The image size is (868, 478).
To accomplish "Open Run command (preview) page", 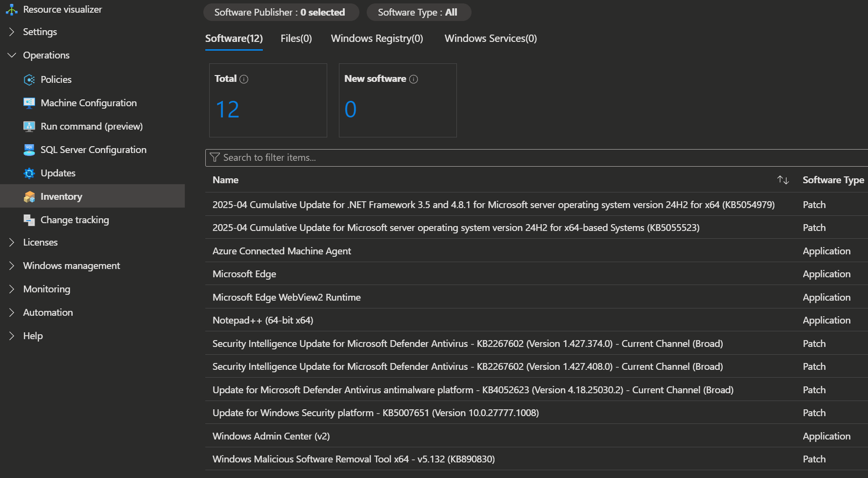I will tap(92, 126).
